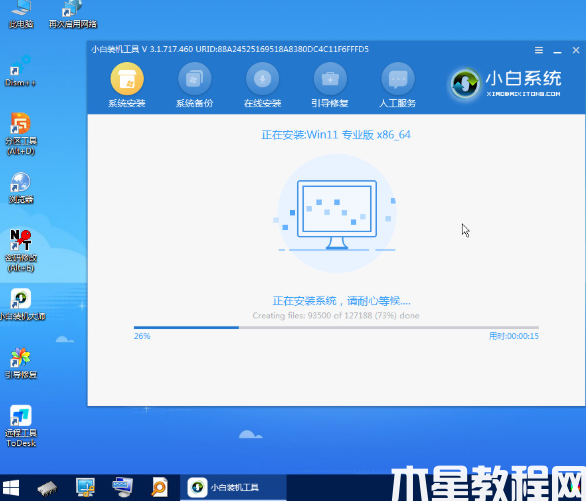
Task: Open 再次启用网络 desktop shortcut
Action: tap(73, 14)
